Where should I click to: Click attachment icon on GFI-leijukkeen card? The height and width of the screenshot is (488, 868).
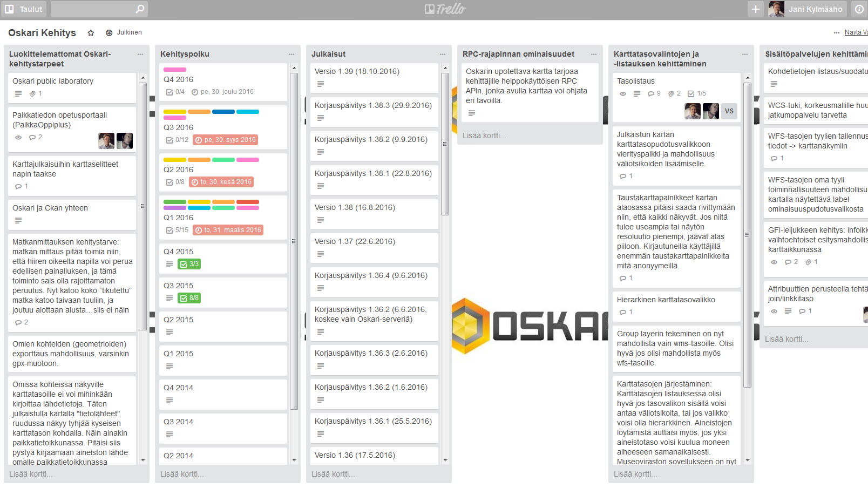(x=808, y=262)
